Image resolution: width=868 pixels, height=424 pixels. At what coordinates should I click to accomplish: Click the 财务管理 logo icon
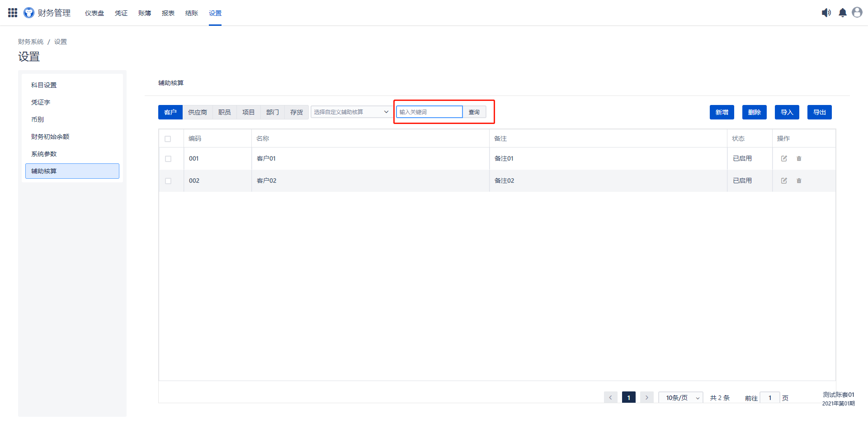pos(29,13)
